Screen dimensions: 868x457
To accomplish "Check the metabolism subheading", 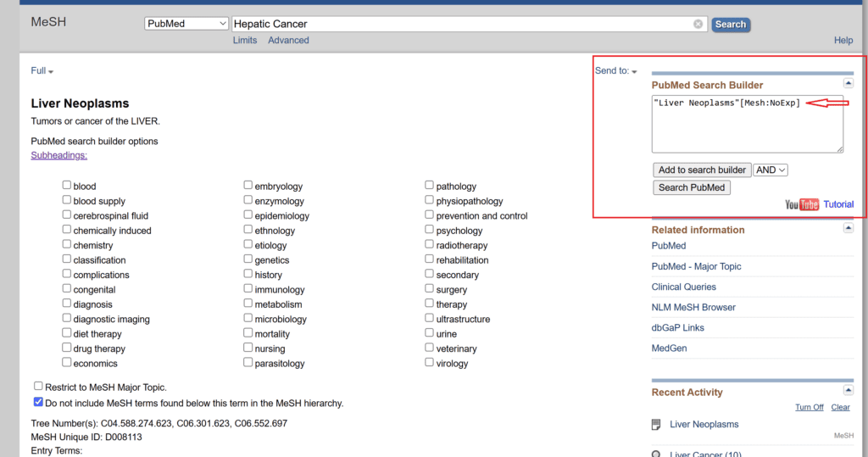I will 248,304.
